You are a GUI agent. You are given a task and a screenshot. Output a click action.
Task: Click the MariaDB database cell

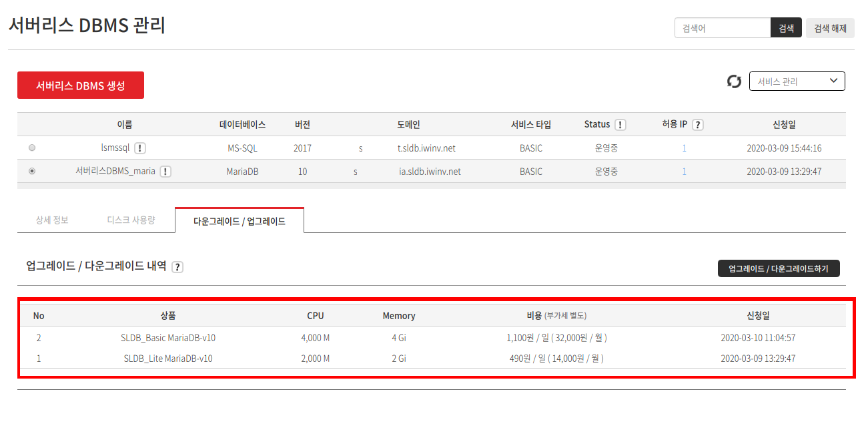[x=242, y=172]
